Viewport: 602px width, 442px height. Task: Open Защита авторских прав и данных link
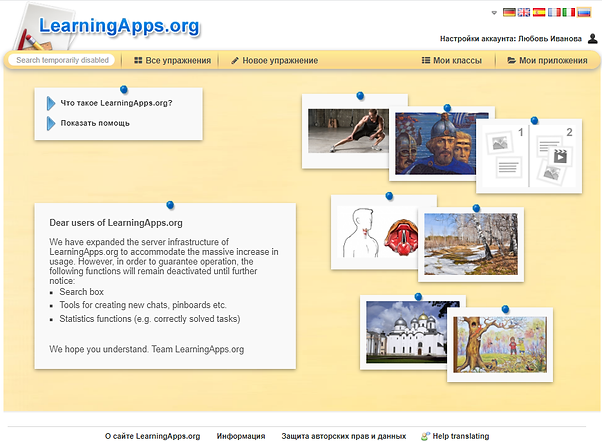344,436
